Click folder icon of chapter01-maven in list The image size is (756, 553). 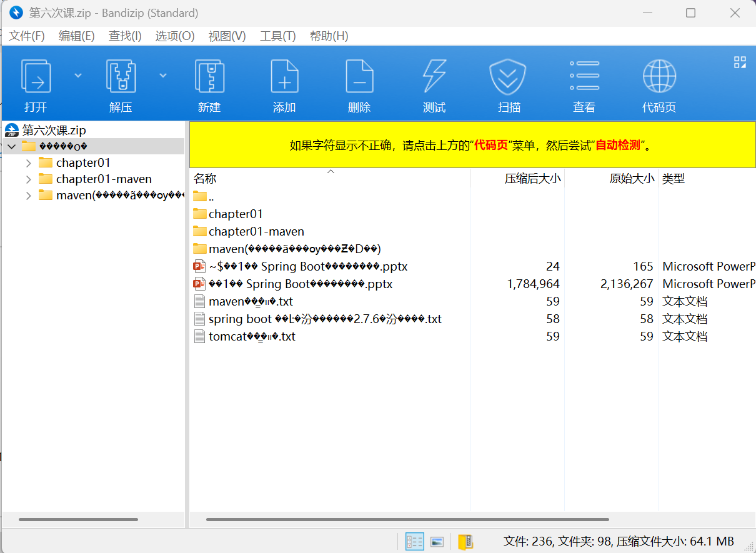199,231
